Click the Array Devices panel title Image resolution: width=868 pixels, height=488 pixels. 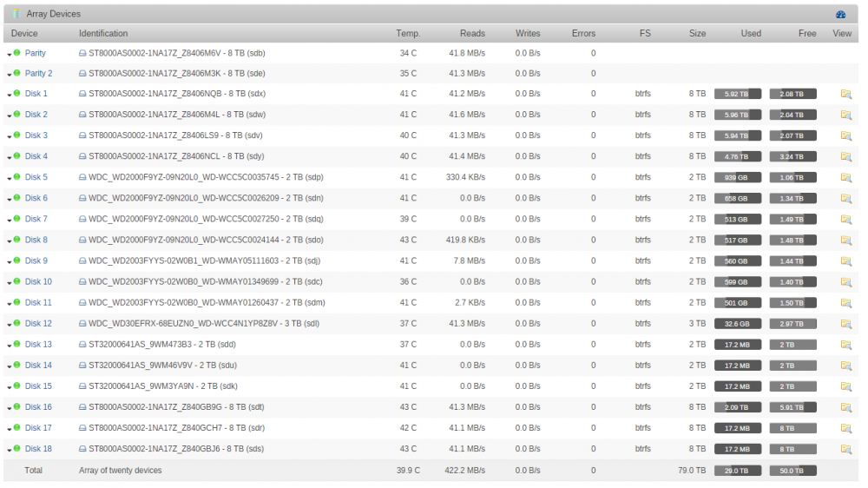pos(53,14)
